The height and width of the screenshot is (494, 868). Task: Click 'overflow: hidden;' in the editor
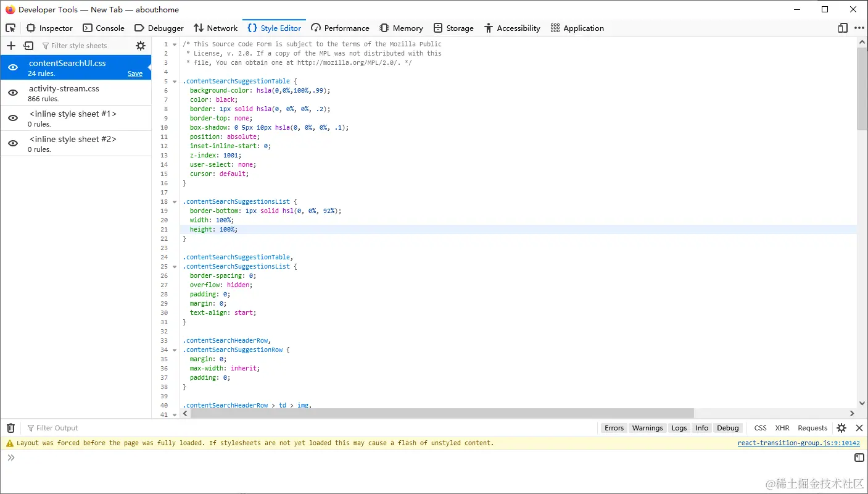[221, 285]
